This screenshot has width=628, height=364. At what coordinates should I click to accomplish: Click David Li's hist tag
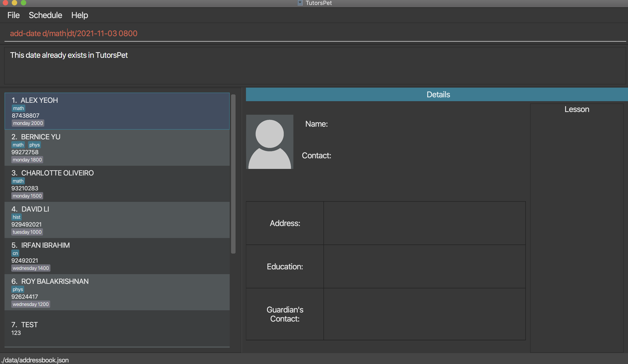(17, 217)
